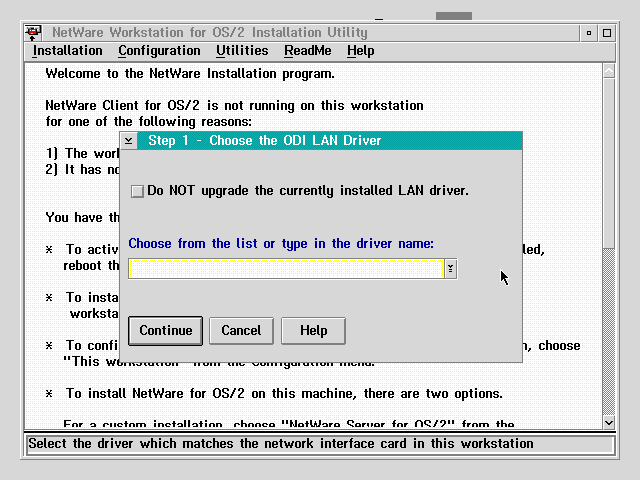Open the Step 1 dialog system menu
640x480 pixels.
click(129, 141)
